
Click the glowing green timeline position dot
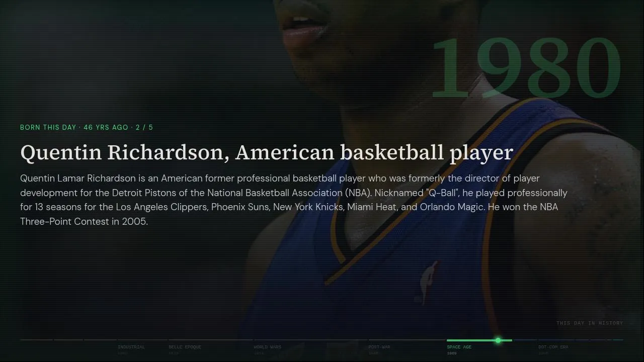point(498,340)
